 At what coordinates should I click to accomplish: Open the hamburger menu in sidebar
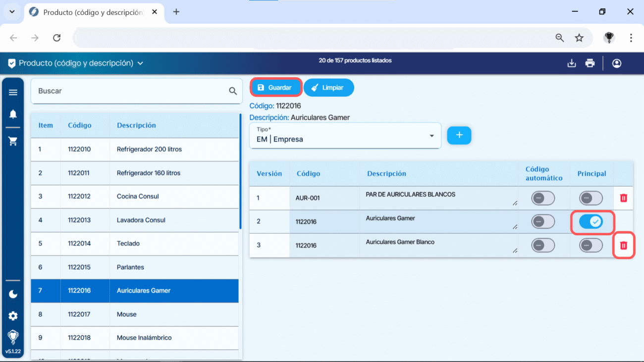click(13, 93)
